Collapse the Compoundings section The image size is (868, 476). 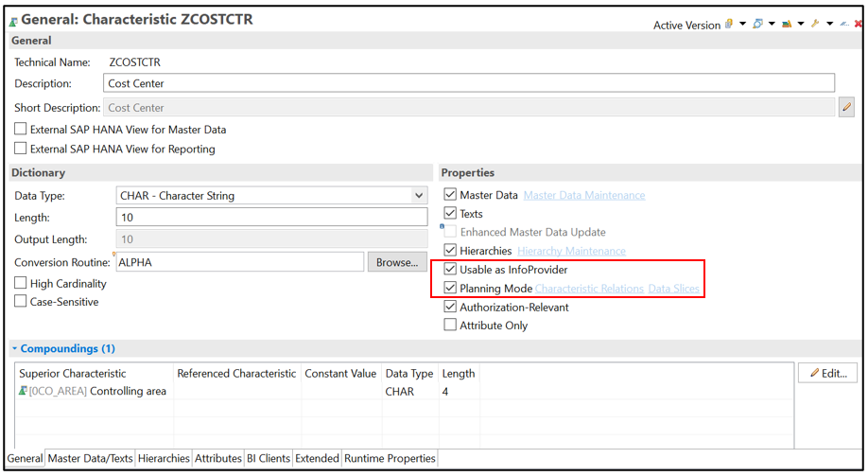14,348
